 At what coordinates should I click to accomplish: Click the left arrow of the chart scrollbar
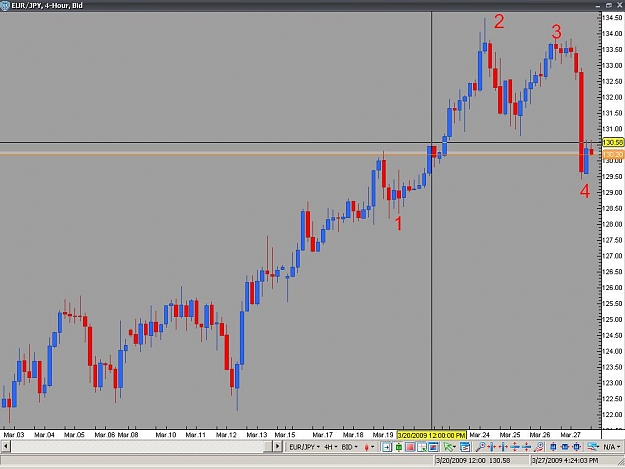click(x=6, y=447)
